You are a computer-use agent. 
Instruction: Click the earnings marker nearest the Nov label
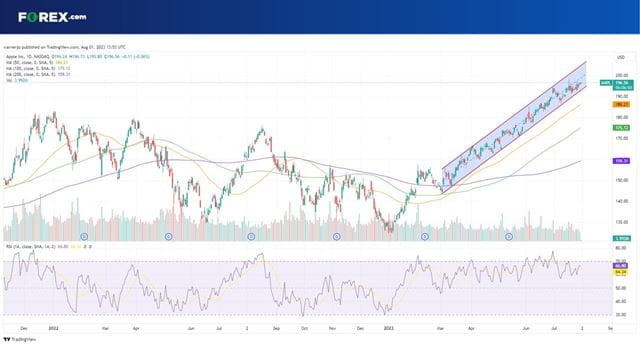coord(337,237)
